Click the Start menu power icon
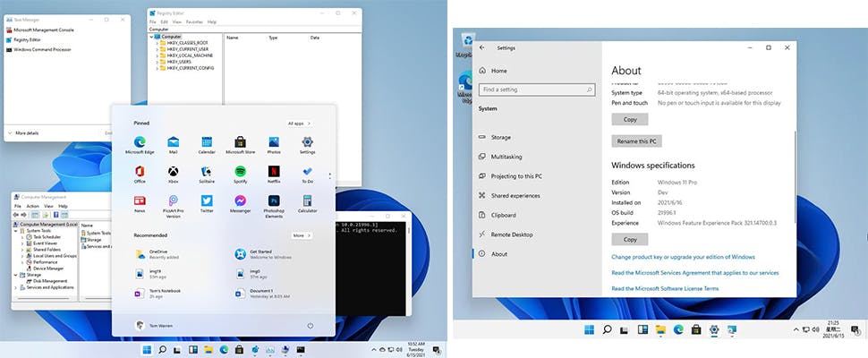This screenshot has width=868, height=358. tap(310, 325)
